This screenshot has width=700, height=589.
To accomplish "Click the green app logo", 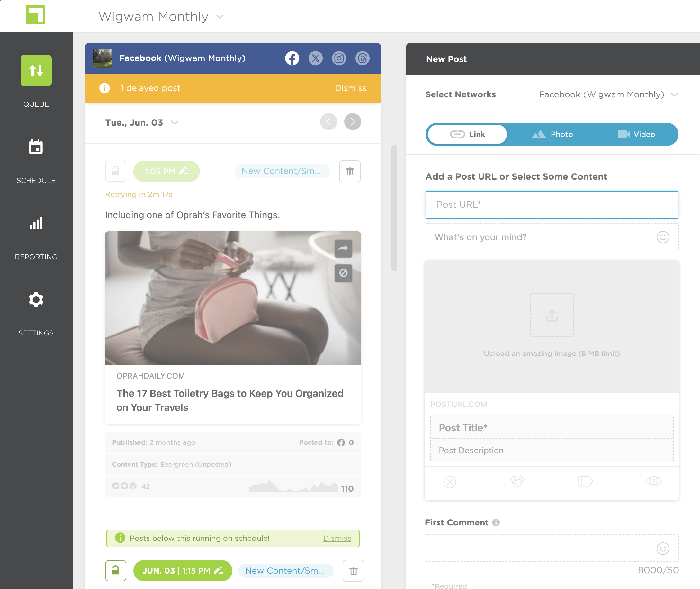I will (36, 15).
